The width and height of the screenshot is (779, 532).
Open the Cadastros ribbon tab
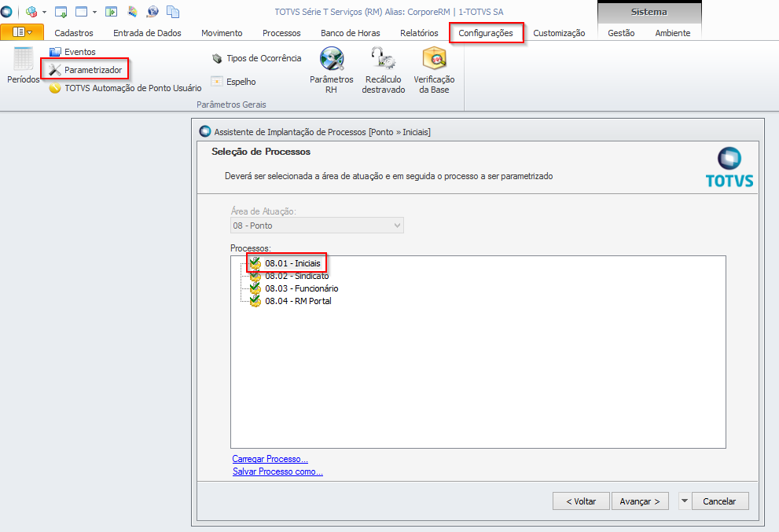pos(74,33)
